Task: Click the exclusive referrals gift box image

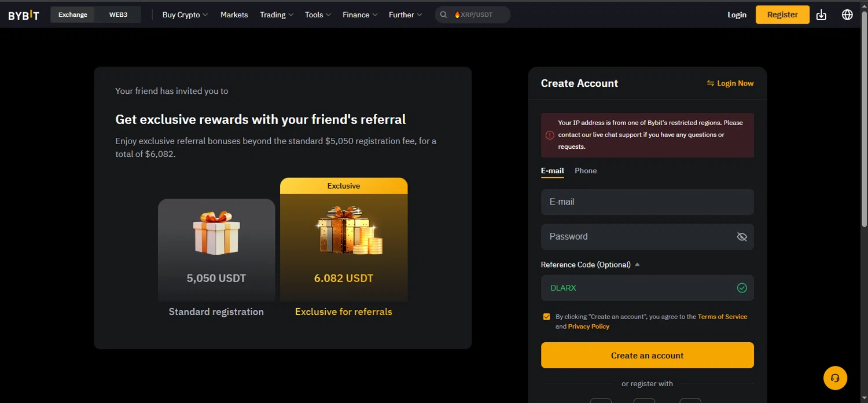Action: (x=349, y=230)
